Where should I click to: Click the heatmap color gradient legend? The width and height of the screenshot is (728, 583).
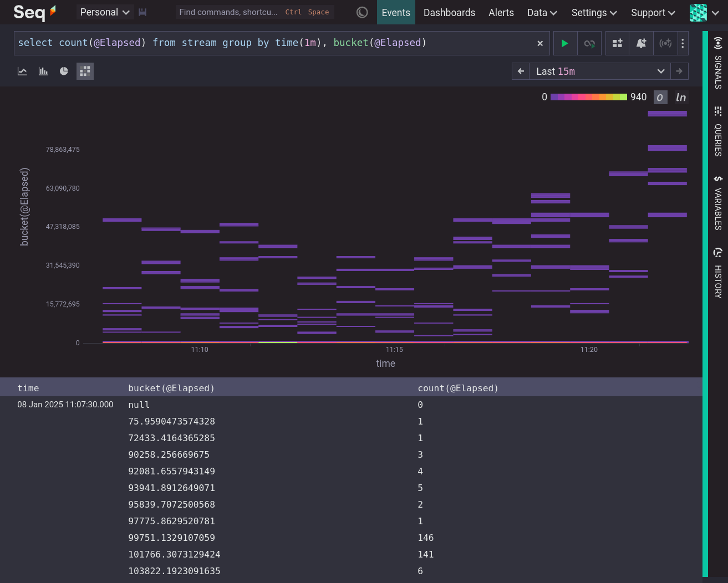click(588, 97)
